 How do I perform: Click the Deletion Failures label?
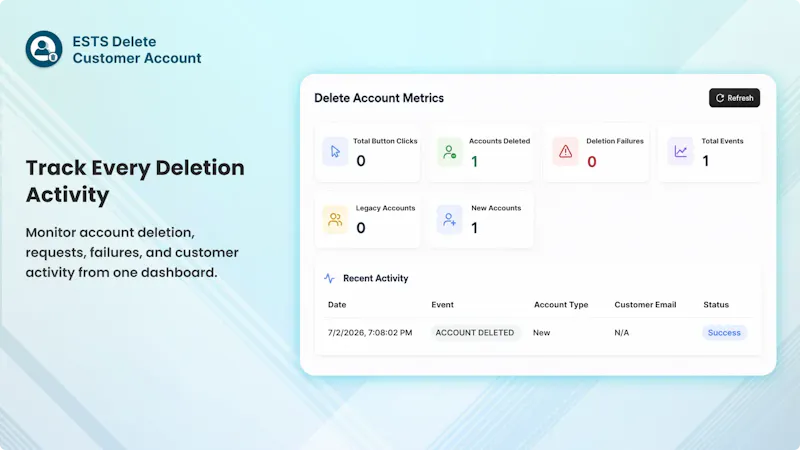615,141
